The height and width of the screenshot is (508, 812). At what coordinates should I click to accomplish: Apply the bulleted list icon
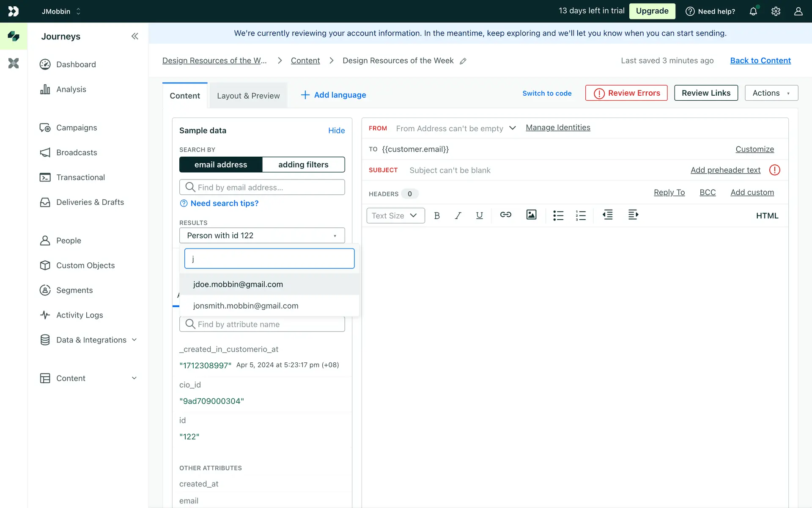[558, 215]
